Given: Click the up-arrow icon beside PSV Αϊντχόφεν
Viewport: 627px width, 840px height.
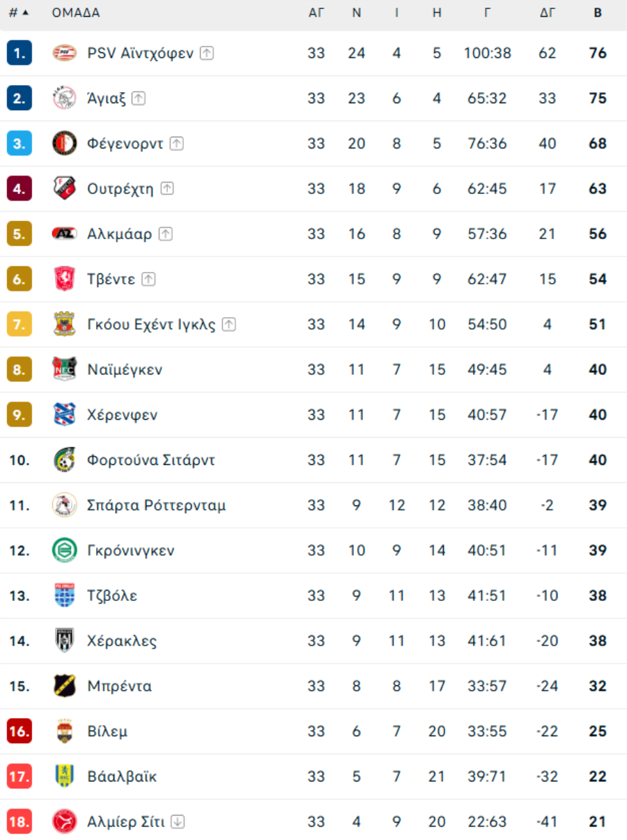Looking at the screenshot, I should (207, 53).
